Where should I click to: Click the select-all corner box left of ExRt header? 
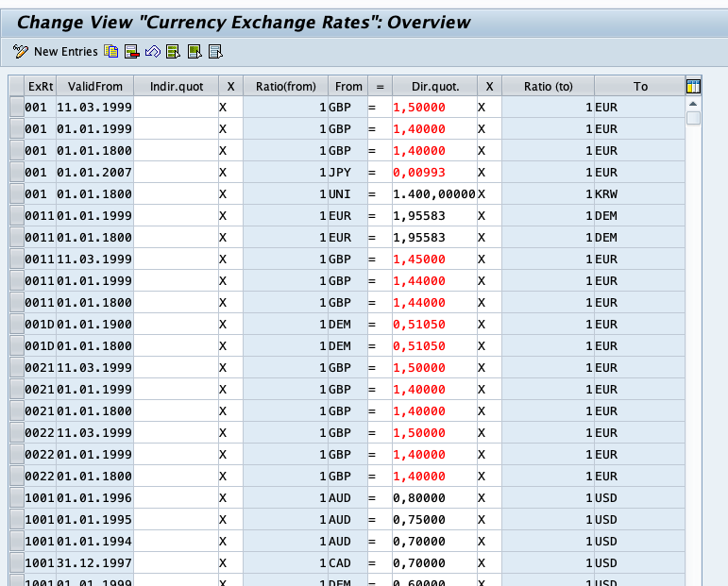(x=17, y=86)
